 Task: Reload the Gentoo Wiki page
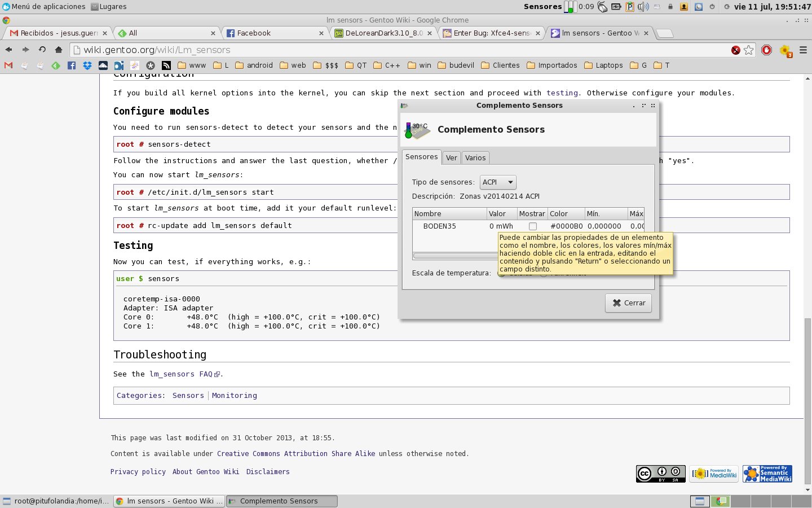(42, 50)
